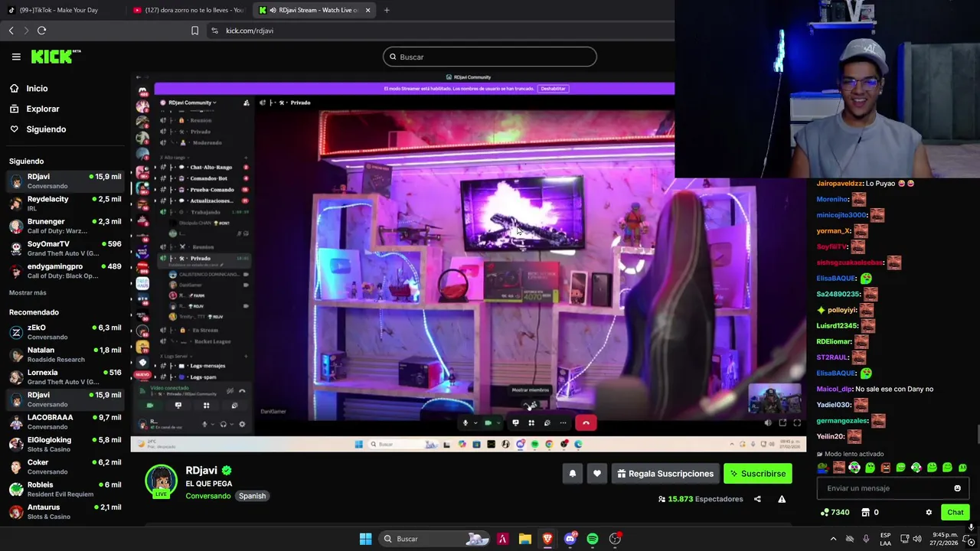Open the Conversando category link under RDjavi
Image resolution: width=980 pixels, height=551 pixels.
coord(208,496)
